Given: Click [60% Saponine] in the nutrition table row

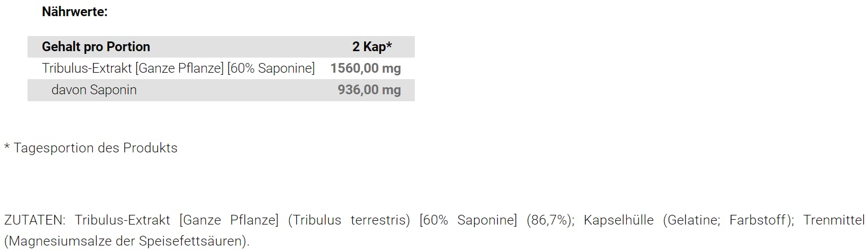Looking at the screenshot, I should [271, 68].
